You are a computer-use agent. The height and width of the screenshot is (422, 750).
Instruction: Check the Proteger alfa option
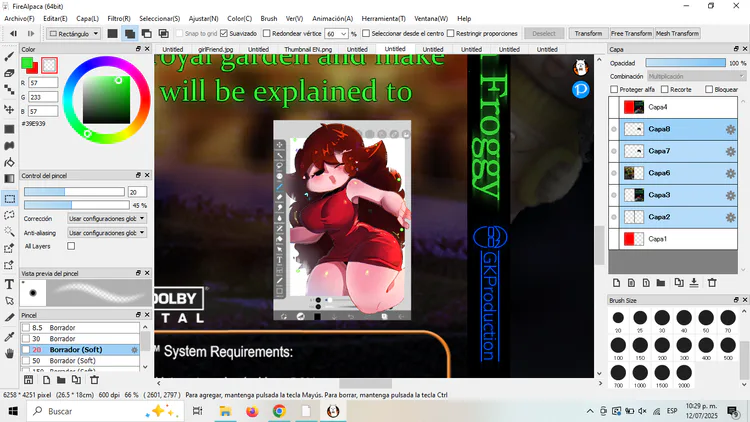[614, 89]
